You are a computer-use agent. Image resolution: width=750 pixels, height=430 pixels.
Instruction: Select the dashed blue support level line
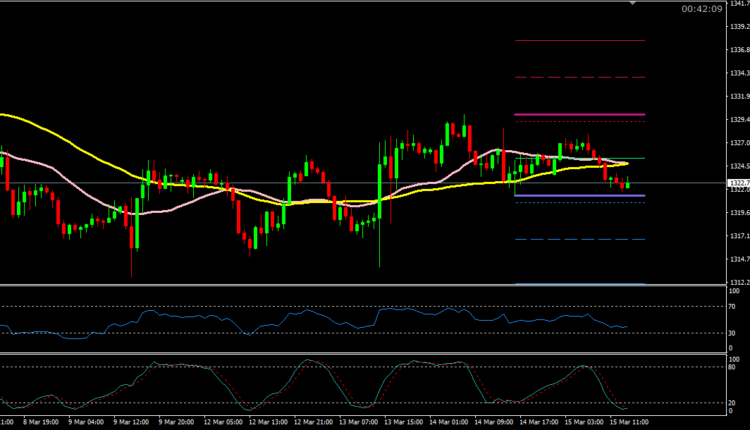tap(578, 240)
